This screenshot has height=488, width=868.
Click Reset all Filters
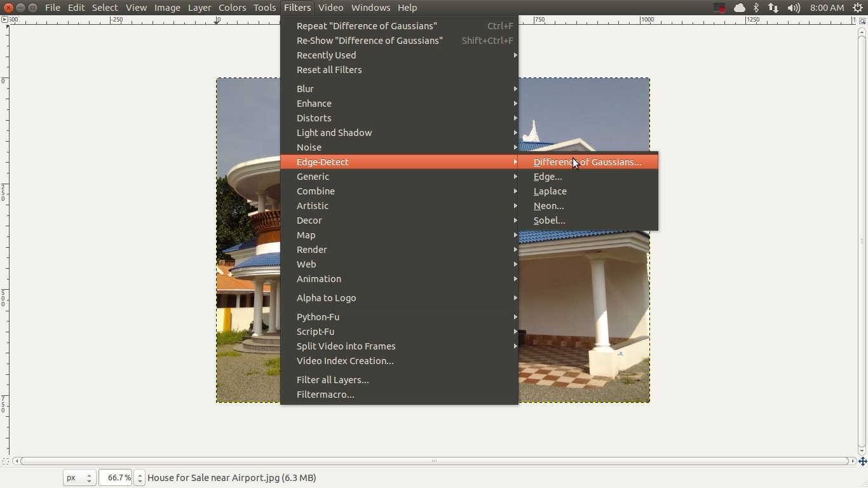(329, 70)
